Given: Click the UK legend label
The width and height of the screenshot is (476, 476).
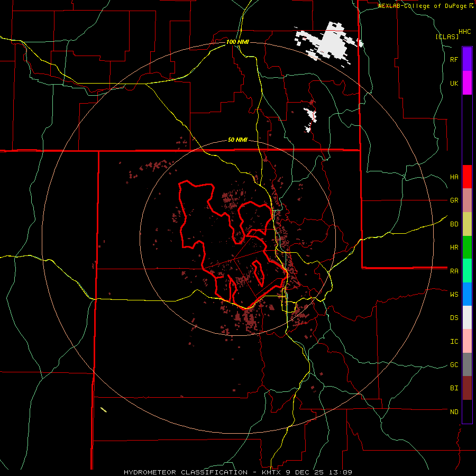Looking at the screenshot, I should click(454, 83).
